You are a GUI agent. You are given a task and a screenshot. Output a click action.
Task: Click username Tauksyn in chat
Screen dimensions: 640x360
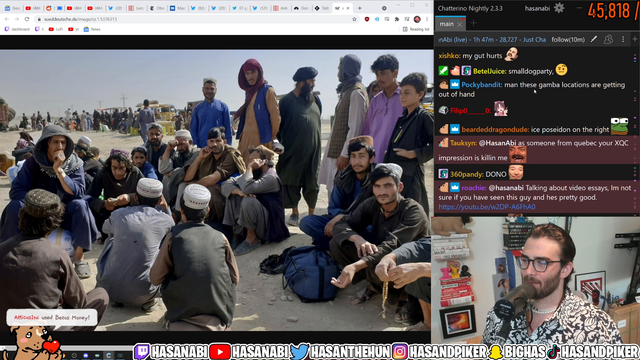pos(463,143)
